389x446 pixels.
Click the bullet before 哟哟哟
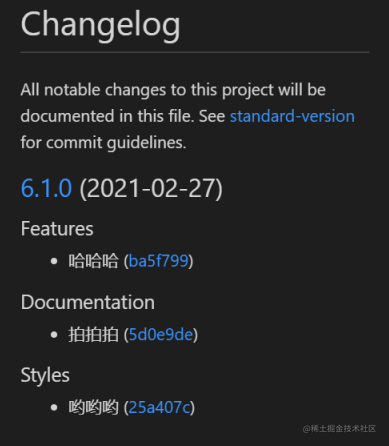coord(54,407)
